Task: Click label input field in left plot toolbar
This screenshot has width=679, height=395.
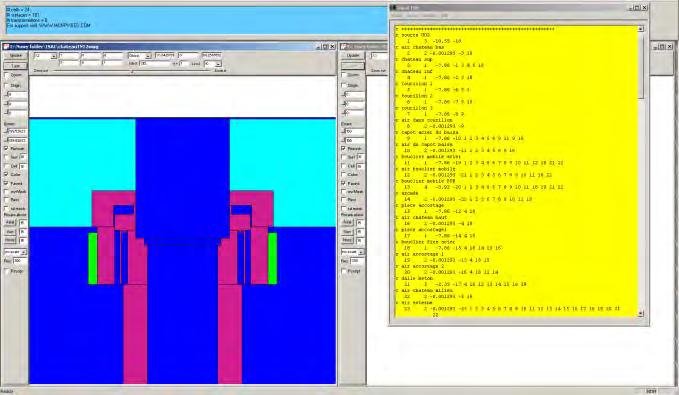Action: 155,64
